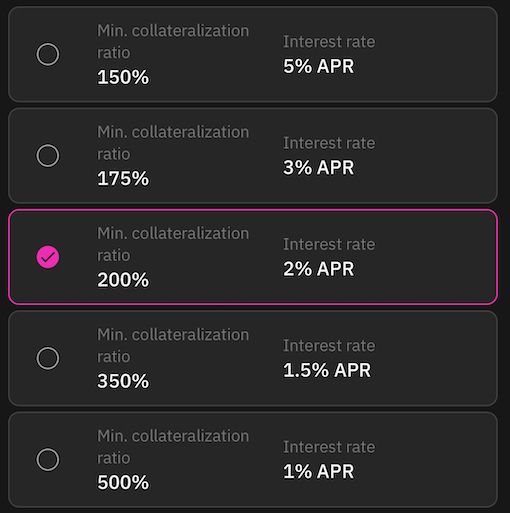Click the 350% ratio value

coord(123,381)
